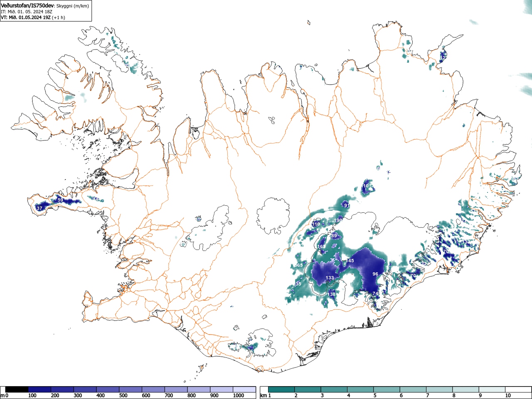Pick the 7–8 km legend swatch
Screen dimensions: 532x399
point(438,389)
